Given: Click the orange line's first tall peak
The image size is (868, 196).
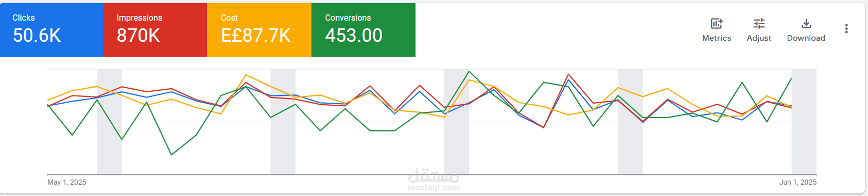Looking at the screenshot, I should tap(246, 75).
